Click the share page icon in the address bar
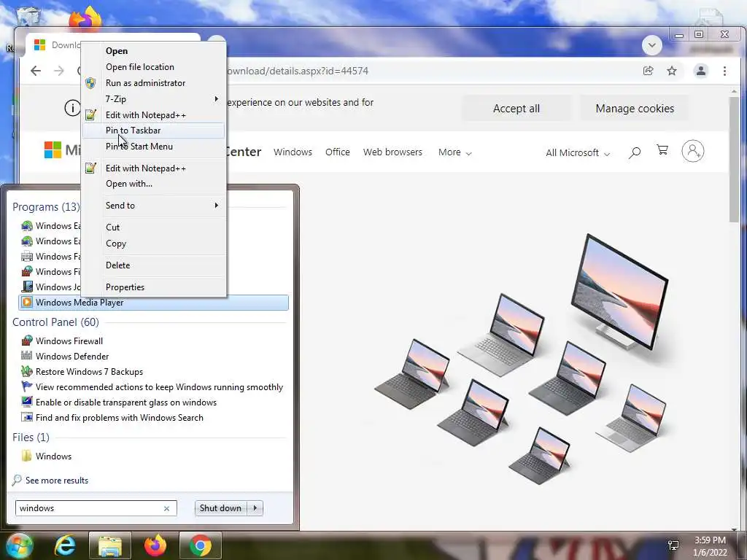The width and height of the screenshot is (747, 560). coord(648,71)
